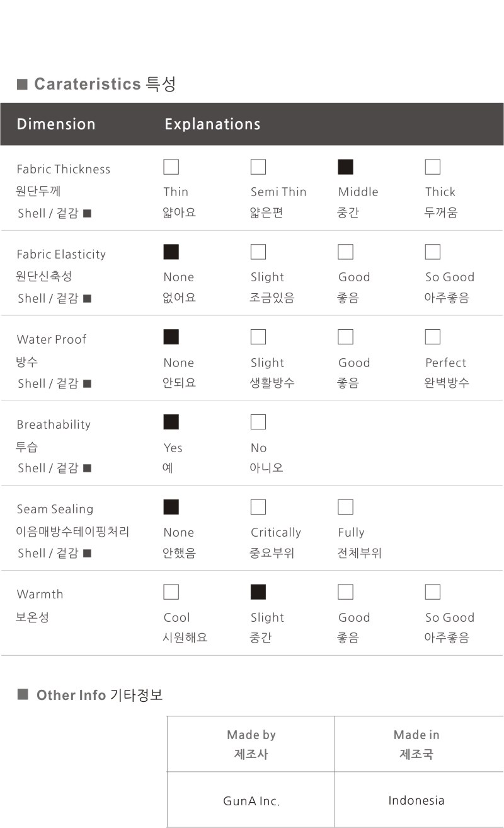This screenshot has height=828, width=504.
Task: Tick the Thick fabric thickness checkbox
Action: [432, 167]
